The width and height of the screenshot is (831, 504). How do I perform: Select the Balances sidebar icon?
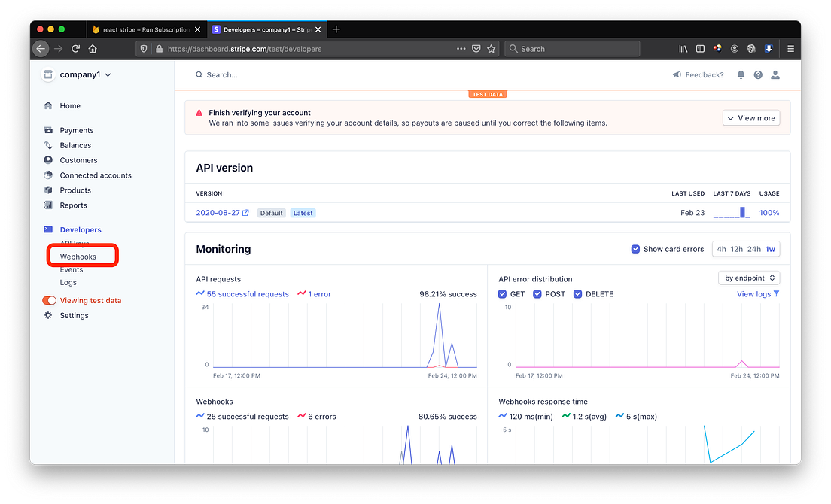pos(47,144)
